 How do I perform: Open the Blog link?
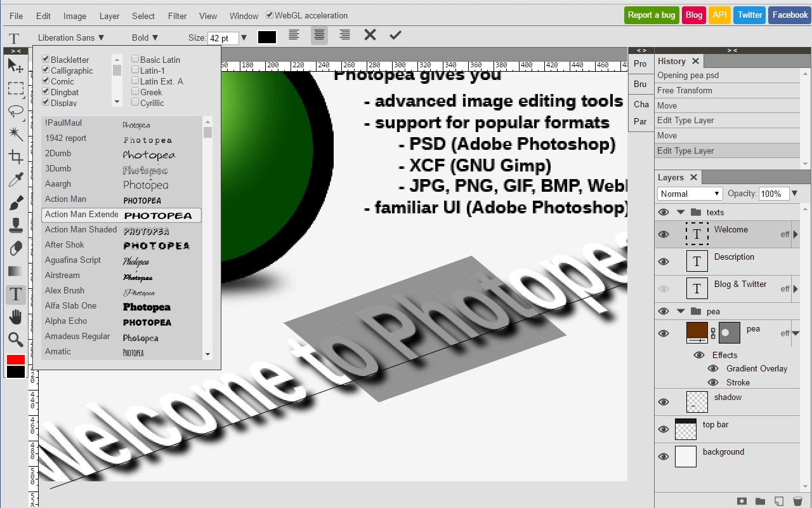click(x=694, y=15)
